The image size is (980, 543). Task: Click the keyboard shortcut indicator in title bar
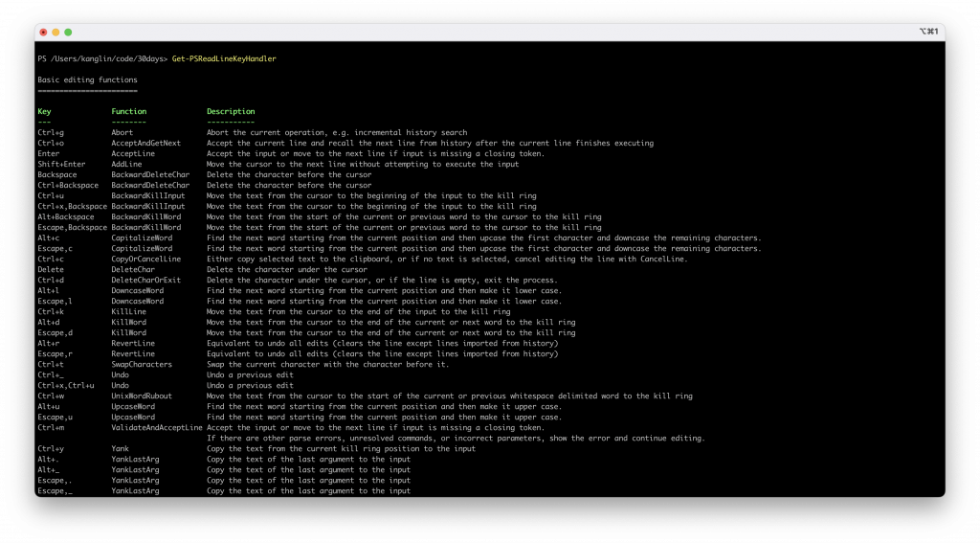coord(928,32)
